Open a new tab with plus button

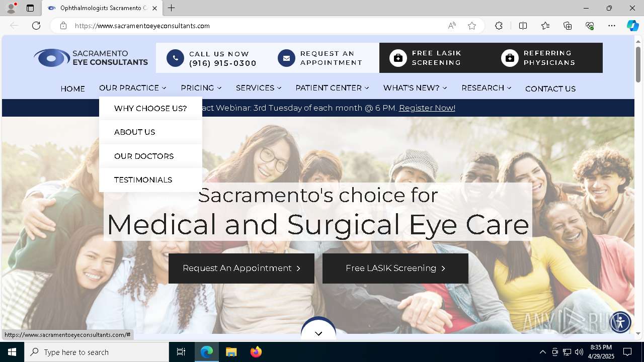(x=172, y=8)
